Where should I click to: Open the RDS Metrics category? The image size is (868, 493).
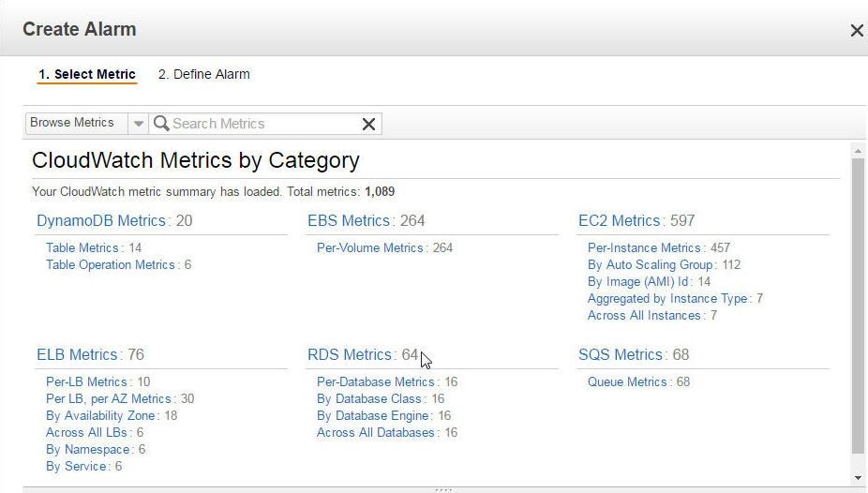point(350,354)
